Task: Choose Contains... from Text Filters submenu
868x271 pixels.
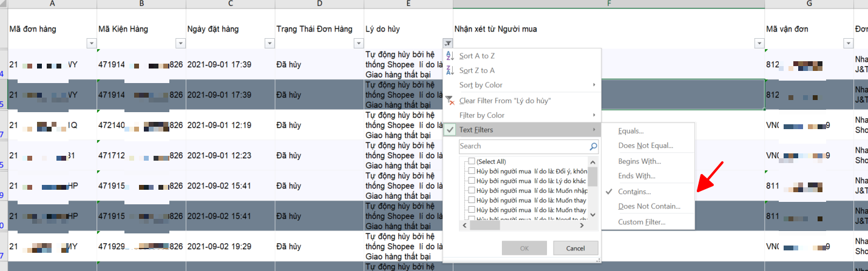Action: tap(634, 192)
